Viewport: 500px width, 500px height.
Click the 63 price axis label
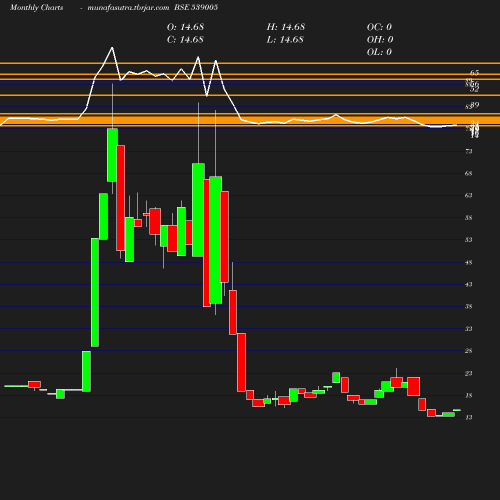(x=469, y=195)
